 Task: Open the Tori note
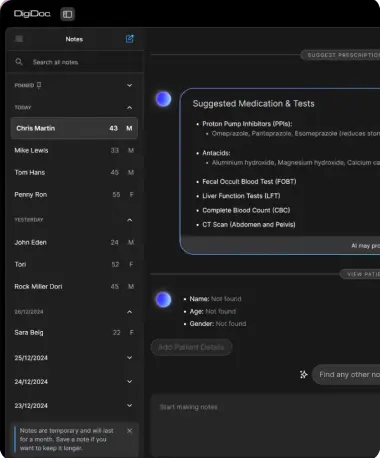click(x=74, y=265)
